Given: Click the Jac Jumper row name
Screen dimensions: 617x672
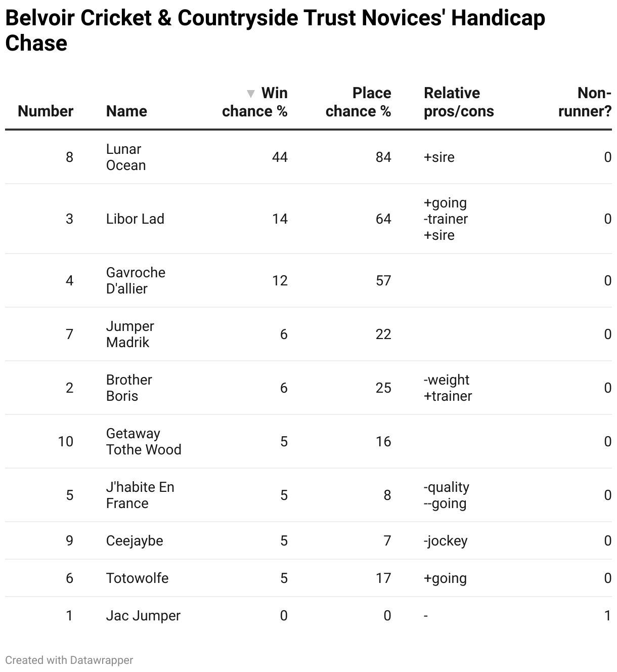Looking at the screenshot, I should point(143,615).
